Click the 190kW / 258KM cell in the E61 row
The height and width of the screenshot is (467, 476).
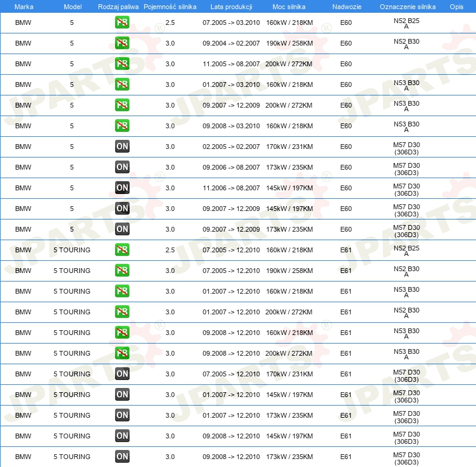289,271
